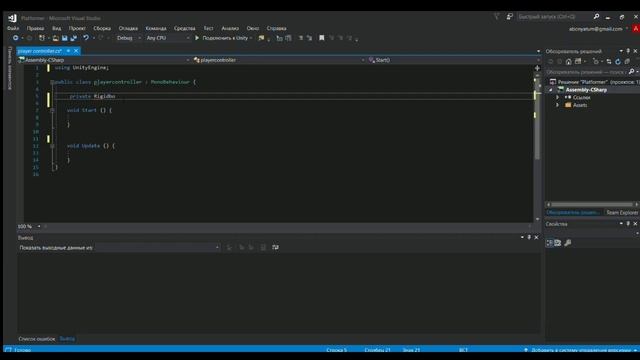Image resolution: width=640 pixels, height=360 pixels.
Task: Undo the last edit via toolbar arrow
Action: 86,38
